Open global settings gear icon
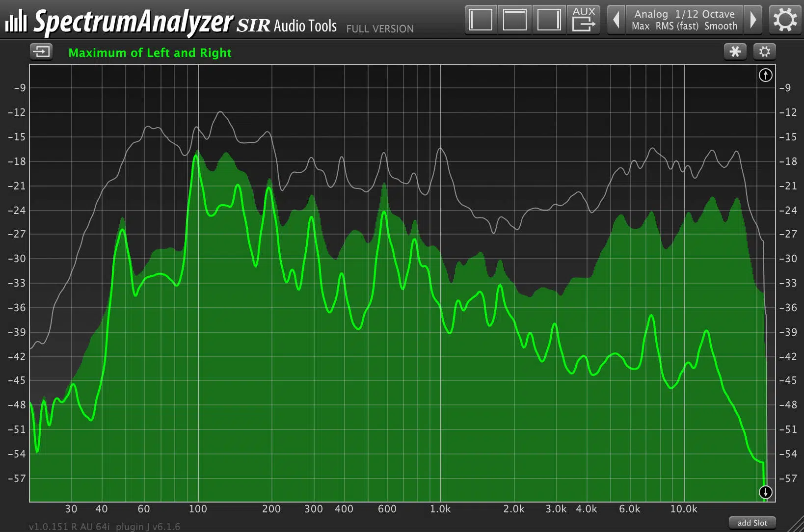The height and width of the screenshot is (532, 804). point(785,20)
